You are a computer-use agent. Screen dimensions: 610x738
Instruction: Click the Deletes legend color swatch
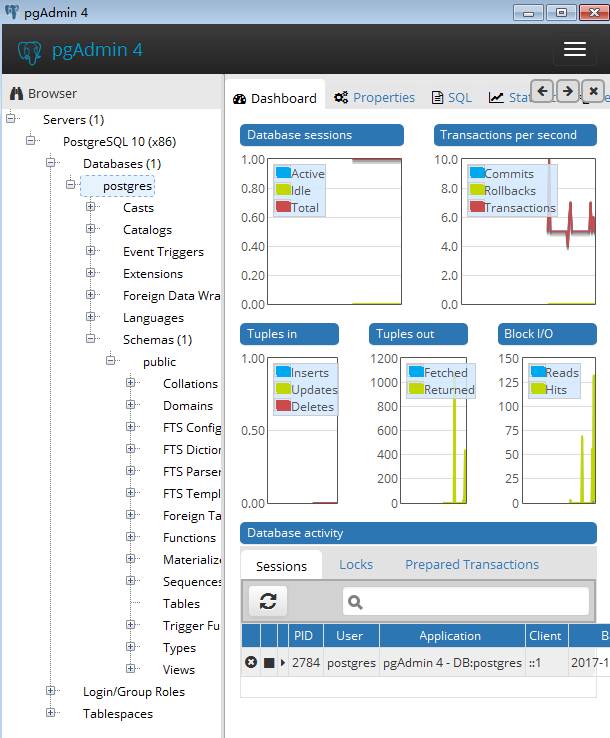(x=283, y=405)
